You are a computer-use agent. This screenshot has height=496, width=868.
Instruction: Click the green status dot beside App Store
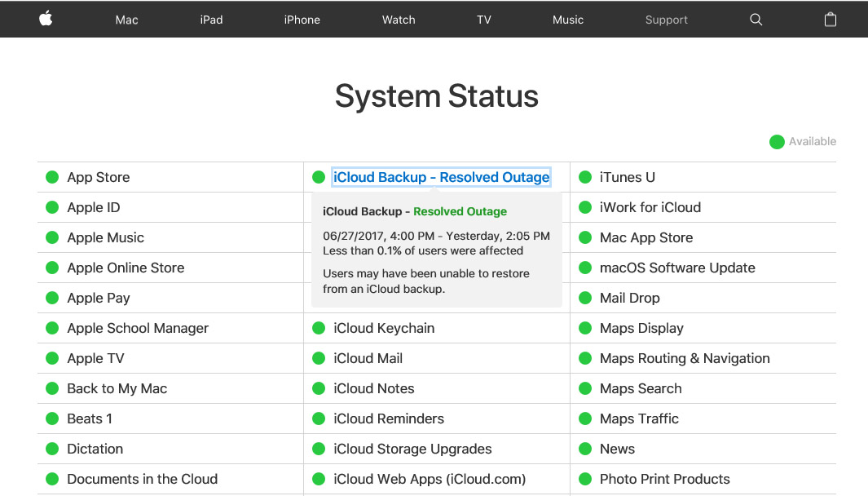(x=52, y=177)
